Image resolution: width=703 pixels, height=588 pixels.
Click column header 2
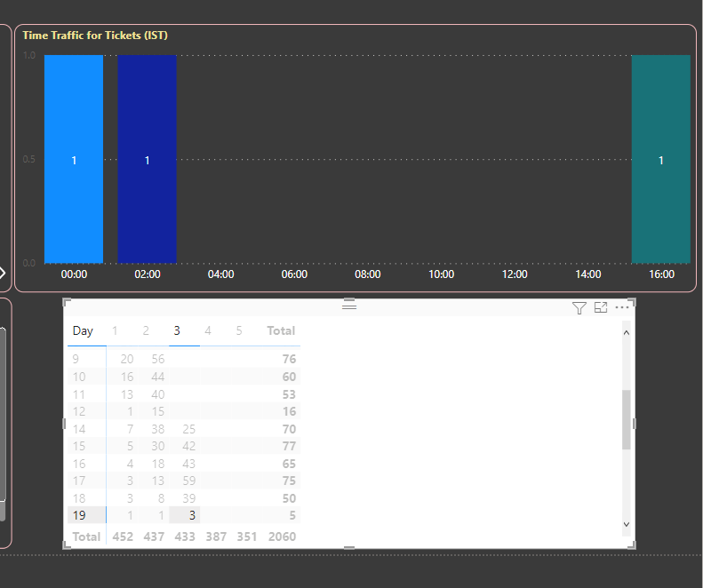tap(146, 330)
